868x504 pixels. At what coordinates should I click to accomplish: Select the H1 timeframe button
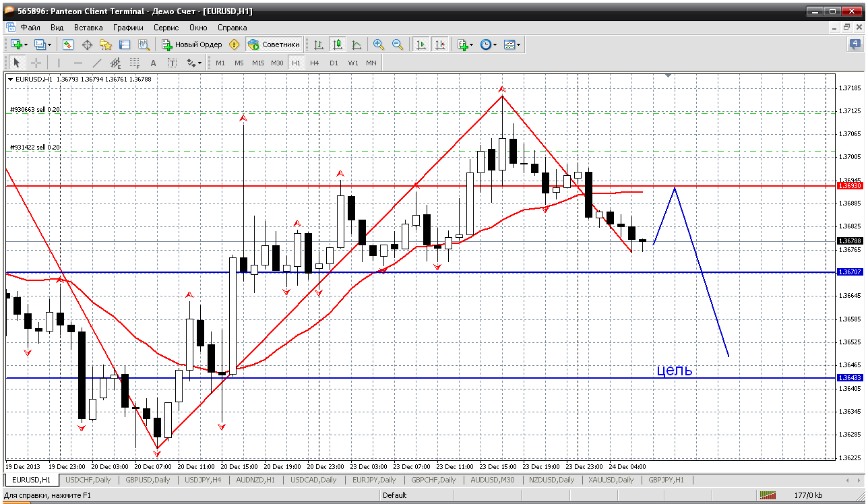coord(296,63)
